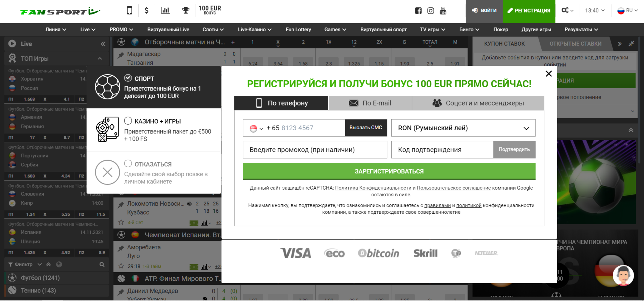Open the live chat support avatar
Screen dimensions: 644x301
(623, 276)
